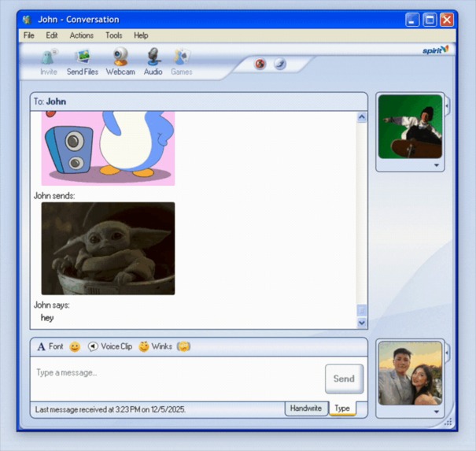
Task: Open the Font formatting option
Action: [x=50, y=346]
